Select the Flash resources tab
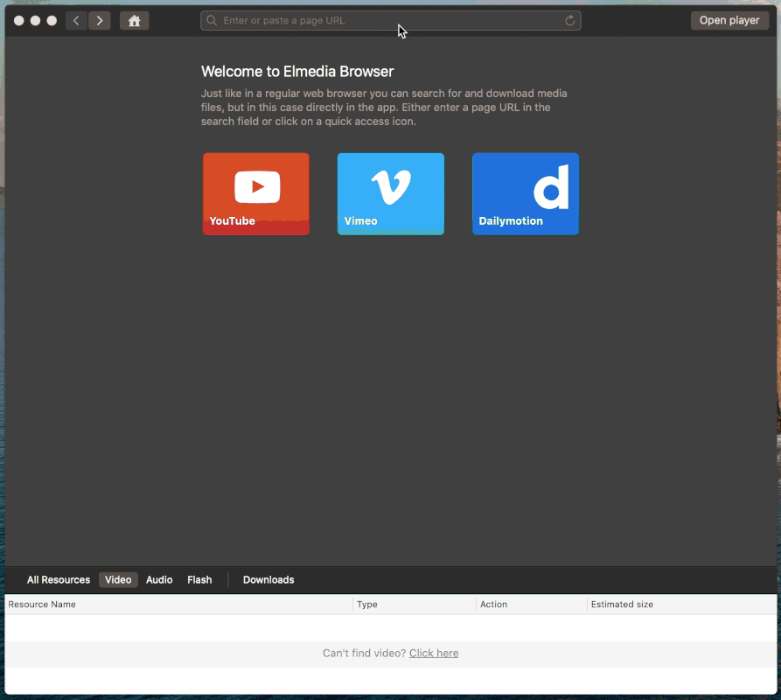 (199, 580)
